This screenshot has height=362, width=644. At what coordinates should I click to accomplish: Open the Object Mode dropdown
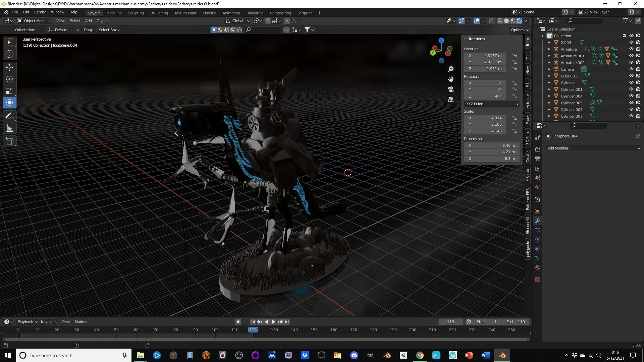click(x=34, y=21)
